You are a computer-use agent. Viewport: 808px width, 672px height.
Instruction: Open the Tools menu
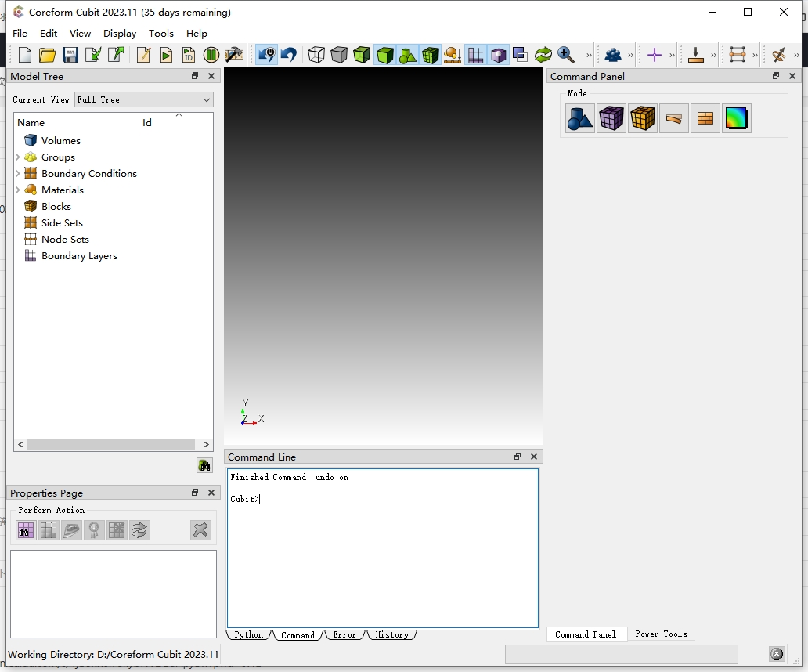[161, 34]
